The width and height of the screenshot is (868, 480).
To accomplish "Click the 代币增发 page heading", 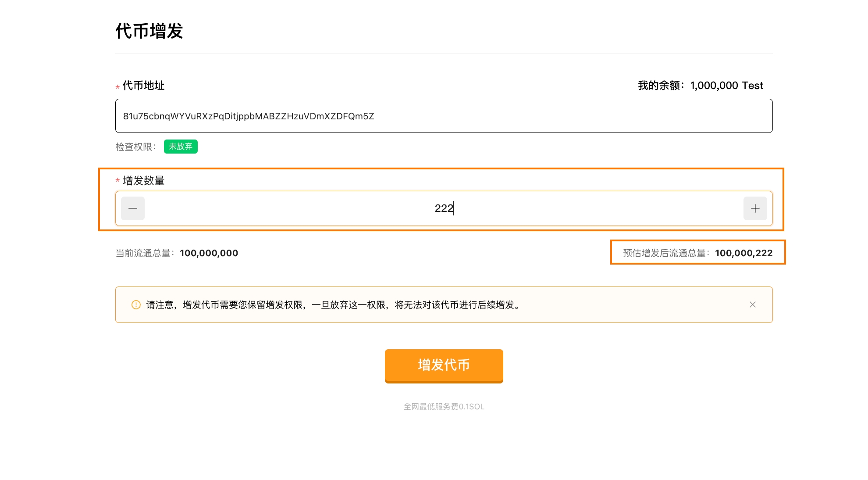I will [149, 31].
